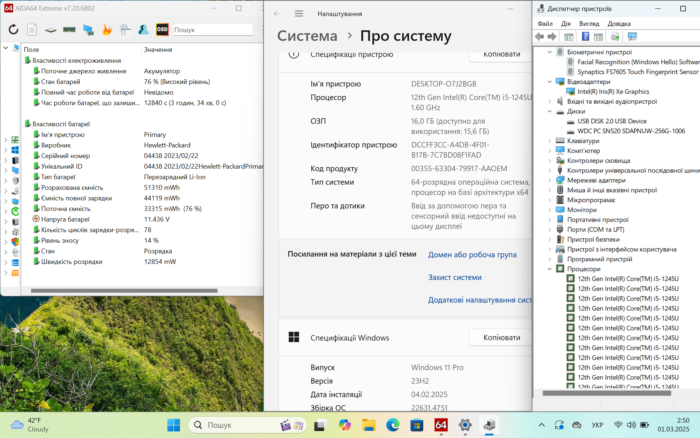Screen dimensions: 700x438
Task: Click the AIDA64 refresh arrow icon
Action: click(x=13, y=29)
